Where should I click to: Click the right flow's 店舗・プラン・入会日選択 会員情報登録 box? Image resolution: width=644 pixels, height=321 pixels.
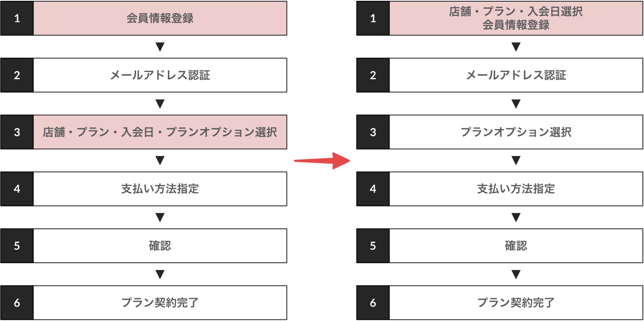516,18
